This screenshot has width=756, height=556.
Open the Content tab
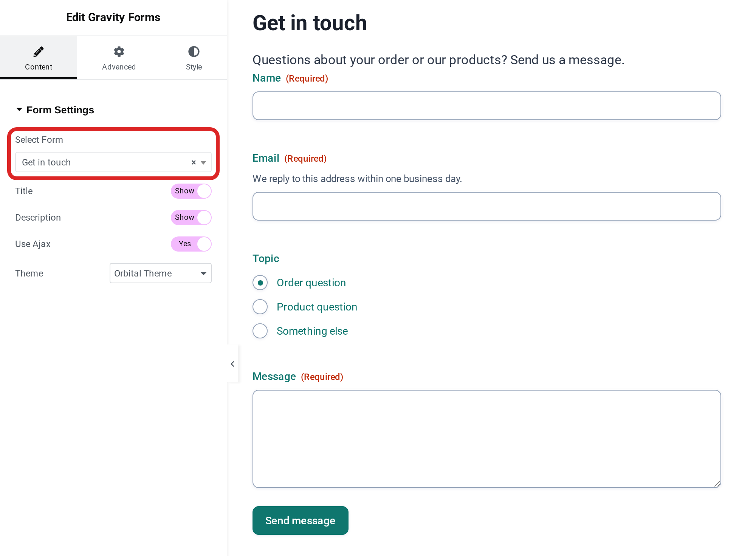click(x=39, y=58)
